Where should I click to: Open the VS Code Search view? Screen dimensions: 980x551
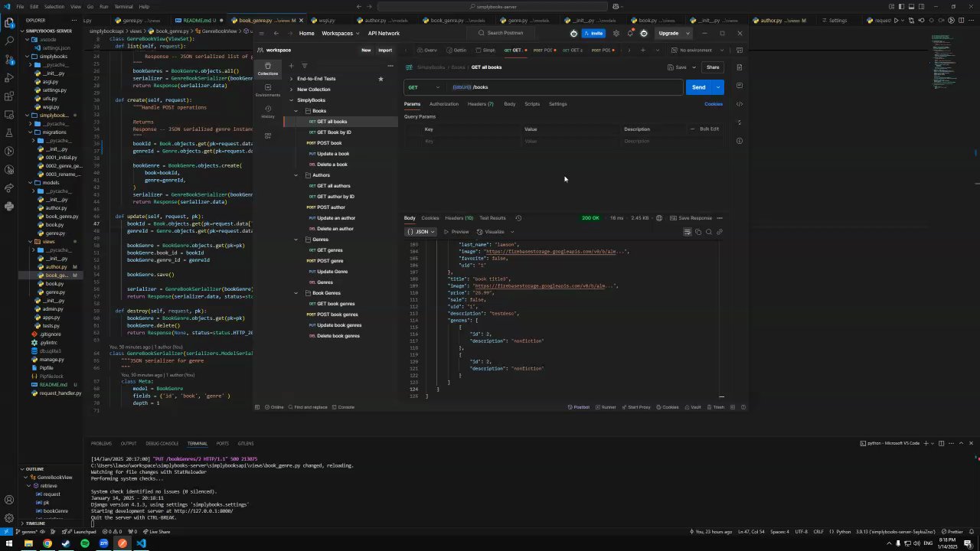(9, 41)
